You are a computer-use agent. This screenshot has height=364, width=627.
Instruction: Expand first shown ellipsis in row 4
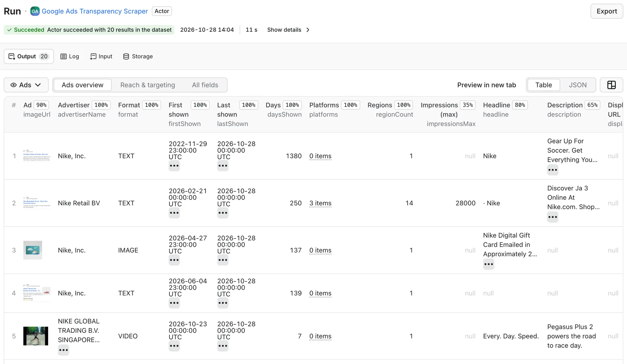[x=174, y=303]
